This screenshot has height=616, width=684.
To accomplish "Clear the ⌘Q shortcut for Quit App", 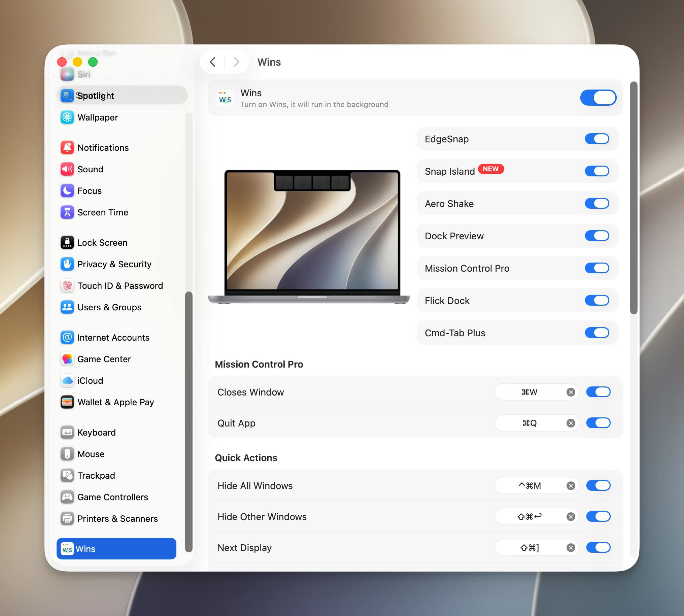I will (x=571, y=423).
